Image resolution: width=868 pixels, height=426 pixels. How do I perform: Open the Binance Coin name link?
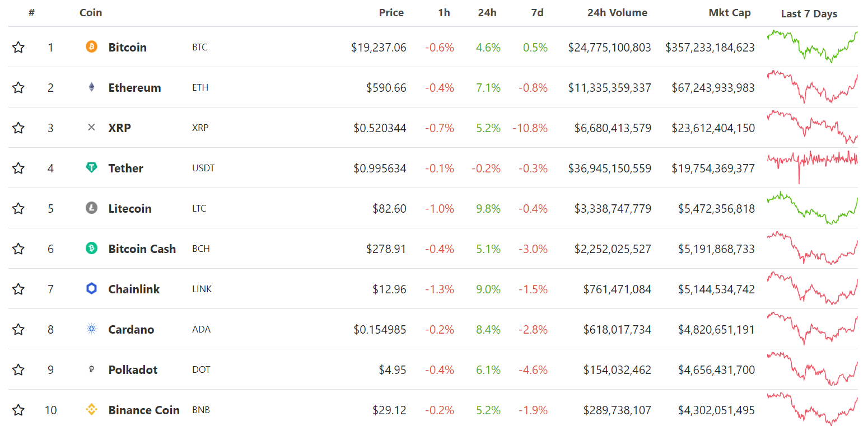tap(144, 410)
